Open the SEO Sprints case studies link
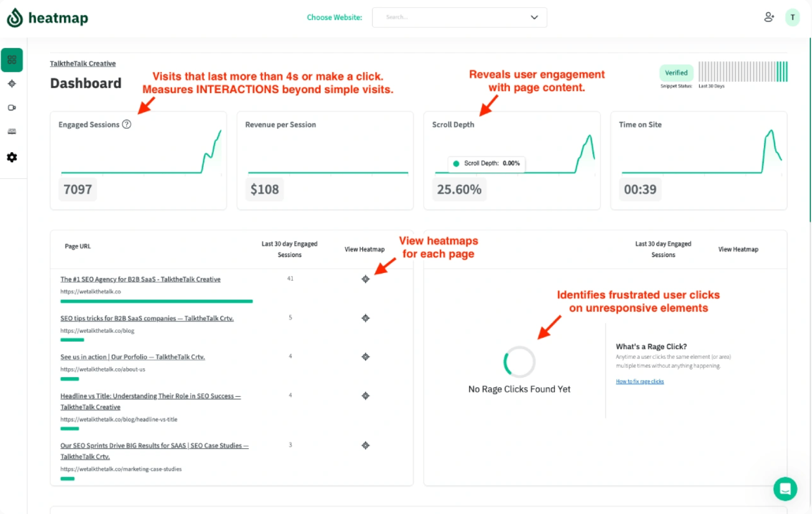Screen dimensions: 812x514 154,446
